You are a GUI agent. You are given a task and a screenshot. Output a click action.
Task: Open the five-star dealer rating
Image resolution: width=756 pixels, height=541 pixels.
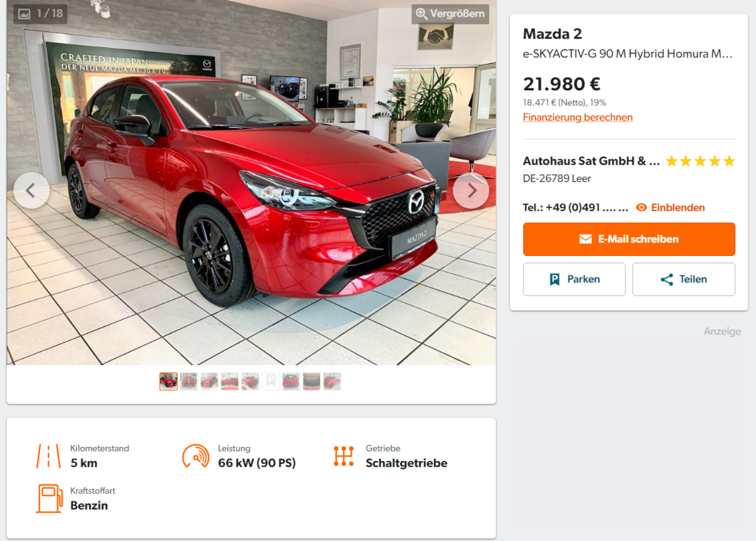(700, 161)
